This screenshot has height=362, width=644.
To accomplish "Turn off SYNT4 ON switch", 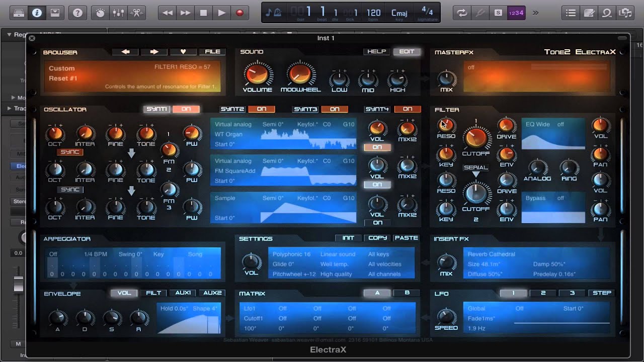I will pos(408,109).
